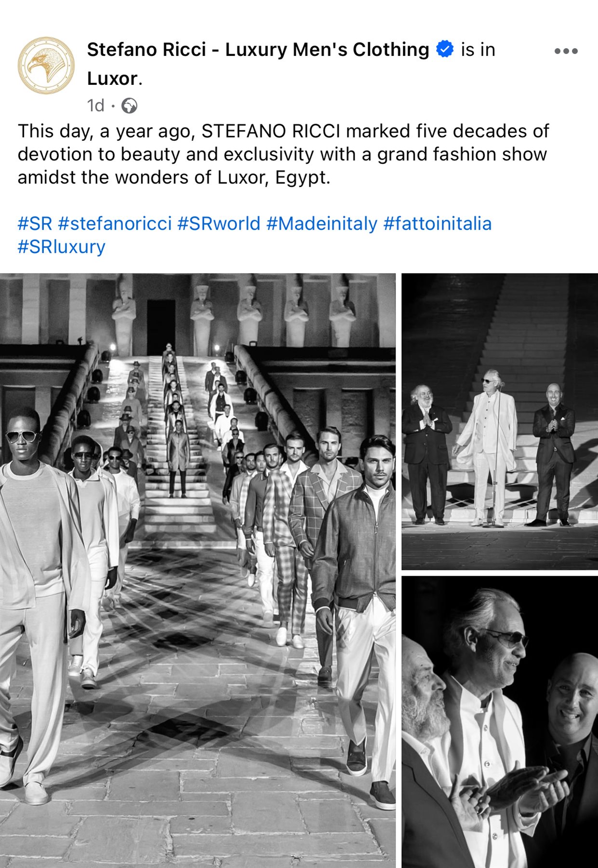Open Stefano Ricci eagle profile picture

[46, 66]
